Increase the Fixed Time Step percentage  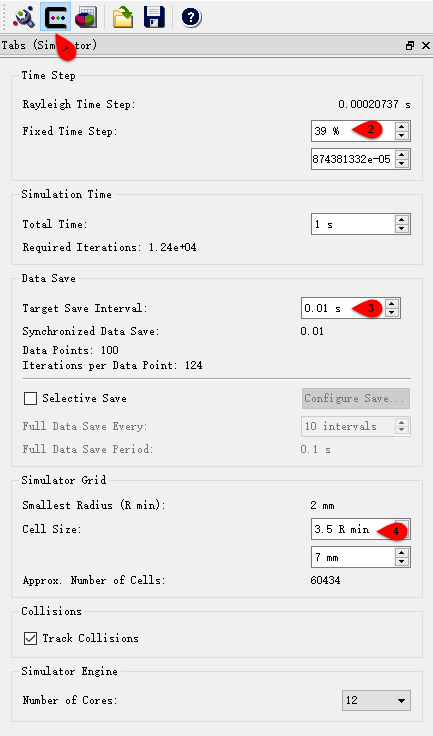click(402, 127)
